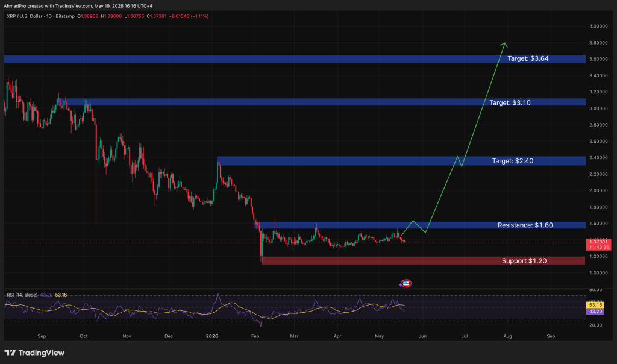Screen dimensions: 617x364
Task: Click the Nov label on the time axis
Action: tap(127, 336)
